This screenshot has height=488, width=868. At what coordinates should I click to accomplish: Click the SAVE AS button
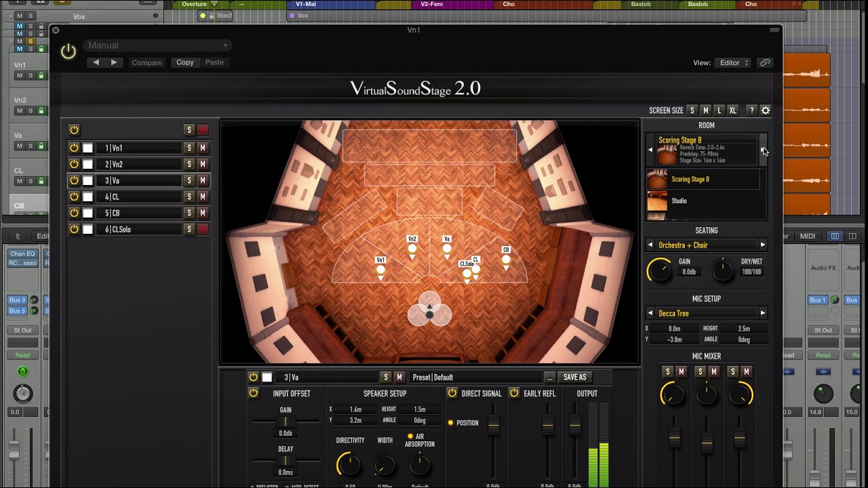click(x=574, y=378)
